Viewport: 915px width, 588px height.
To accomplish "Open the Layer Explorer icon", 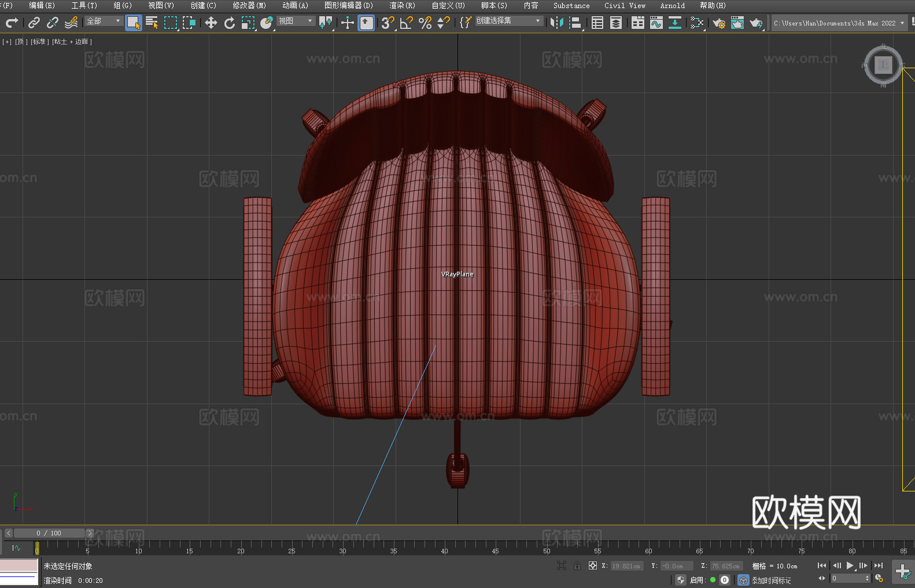I will pos(616,23).
